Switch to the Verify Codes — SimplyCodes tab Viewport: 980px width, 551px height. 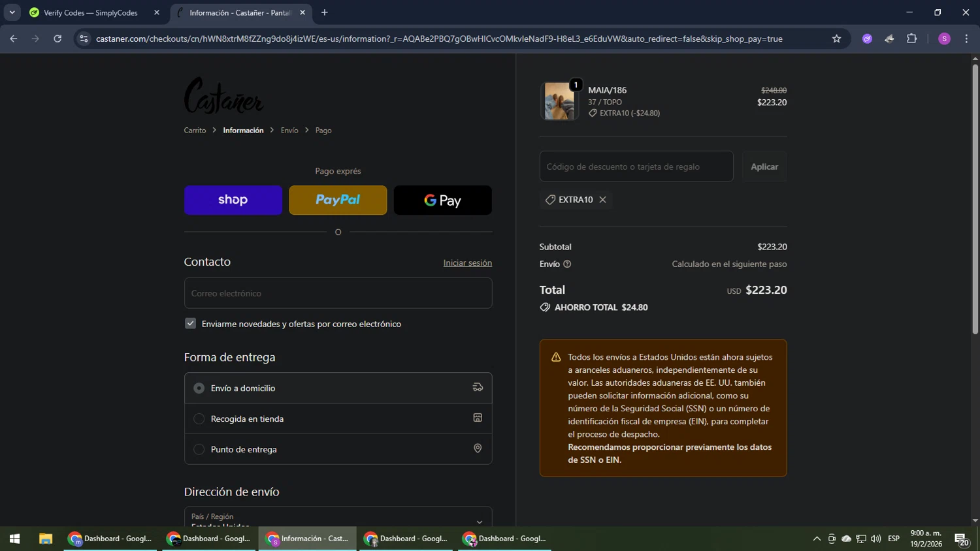click(90, 12)
